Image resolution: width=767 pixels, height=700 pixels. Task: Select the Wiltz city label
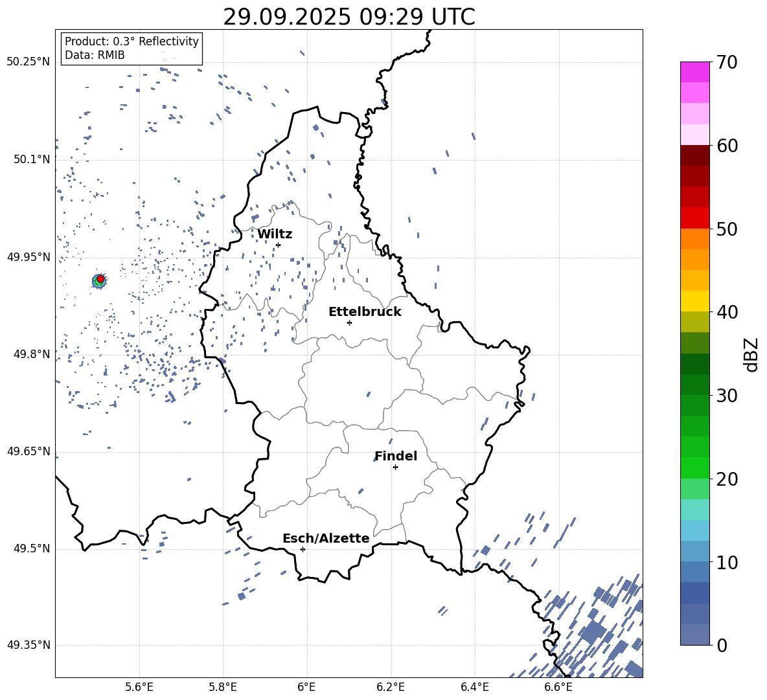point(275,234)
